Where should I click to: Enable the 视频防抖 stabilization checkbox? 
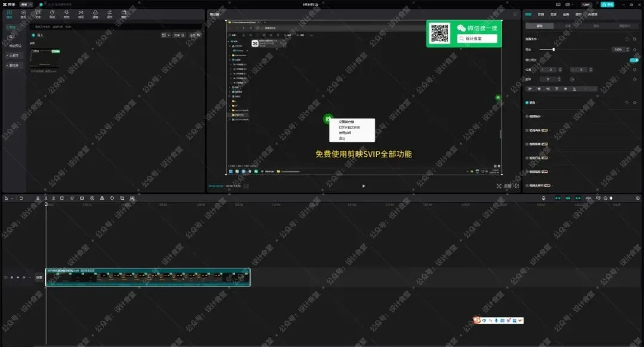click(527, 117)
